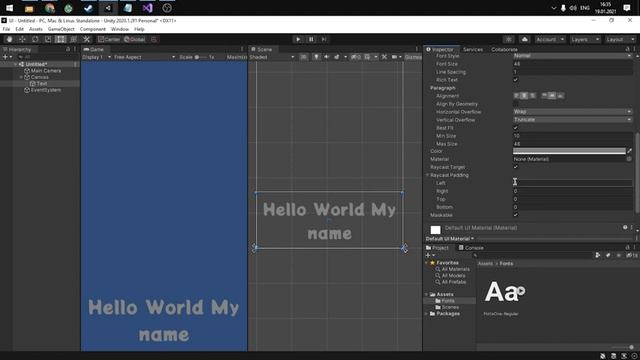The height and width of the screenshot is (360, 640).
Task: Click the Pause button
Action: 311,39
